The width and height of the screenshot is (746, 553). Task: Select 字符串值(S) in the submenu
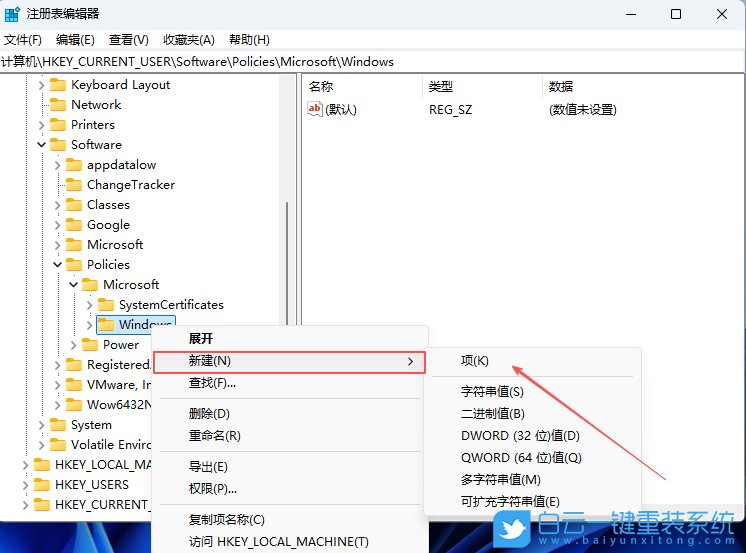532,392
